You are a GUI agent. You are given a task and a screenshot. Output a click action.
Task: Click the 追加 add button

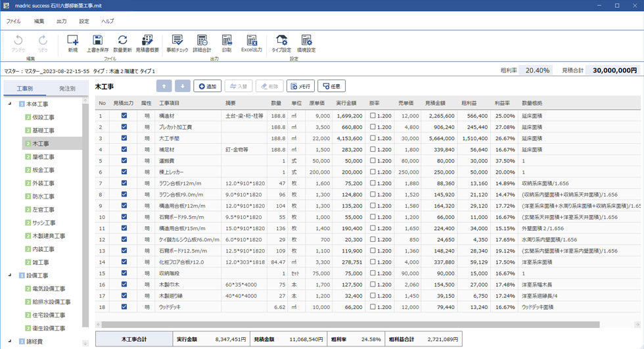(208, 86)
